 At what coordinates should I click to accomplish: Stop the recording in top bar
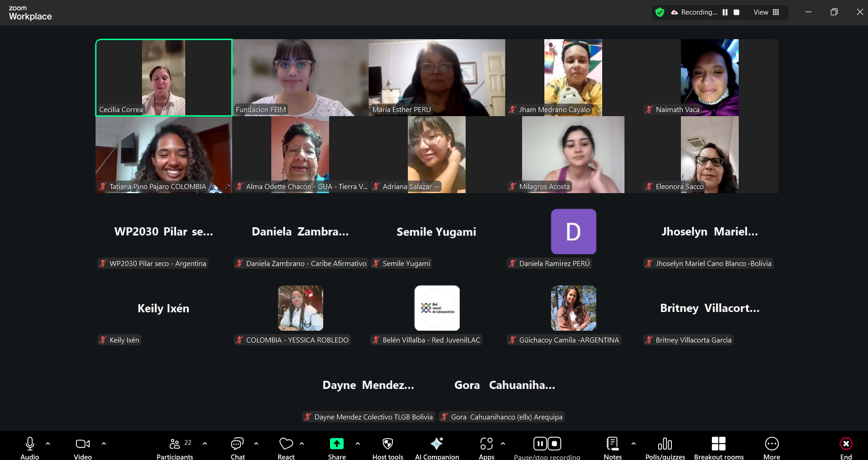[x=736, y=12]
